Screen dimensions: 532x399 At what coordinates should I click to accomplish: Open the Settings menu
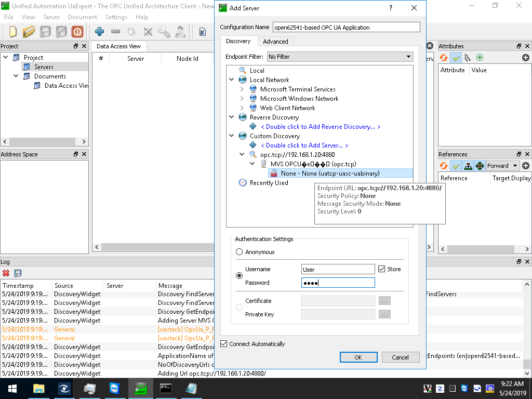pyautogui.click(x=116, y=17)
